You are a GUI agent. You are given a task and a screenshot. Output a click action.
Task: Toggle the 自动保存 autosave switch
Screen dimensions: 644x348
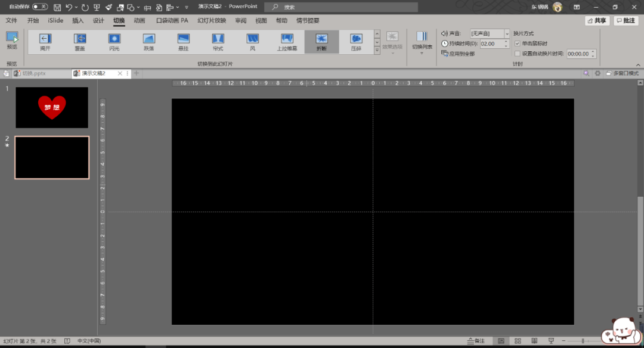pos(40,7)
